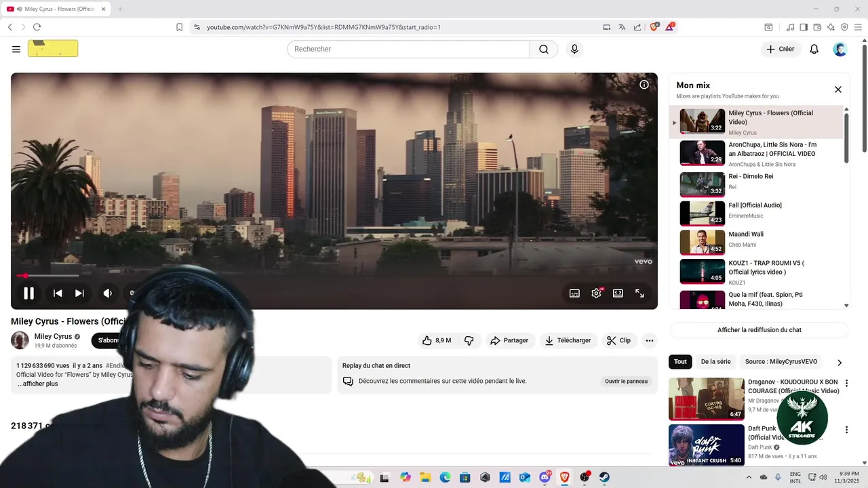Open the Brave Wallet icon
Viewport: 868px width, 488px height.
[817, 27]
